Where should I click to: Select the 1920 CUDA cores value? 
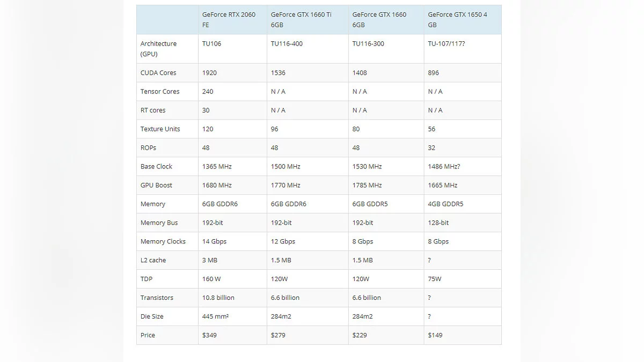tap(209, 73)
